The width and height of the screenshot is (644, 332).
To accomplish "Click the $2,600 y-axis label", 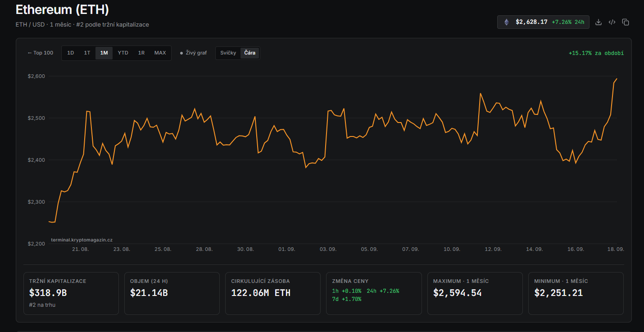I will [x=36, y=76].
